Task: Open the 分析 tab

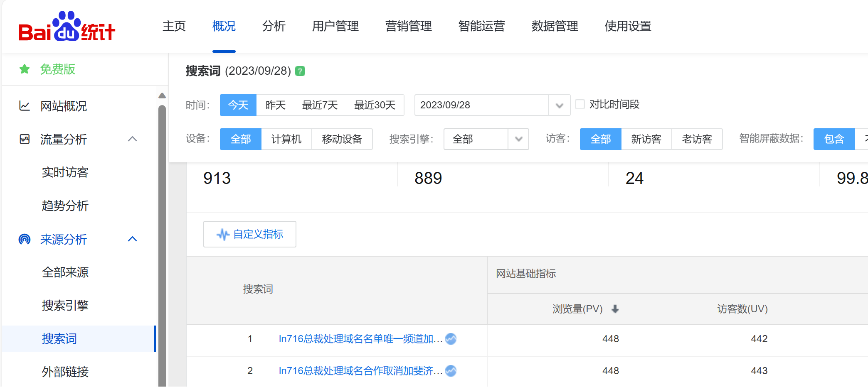Action: (274, 26)
